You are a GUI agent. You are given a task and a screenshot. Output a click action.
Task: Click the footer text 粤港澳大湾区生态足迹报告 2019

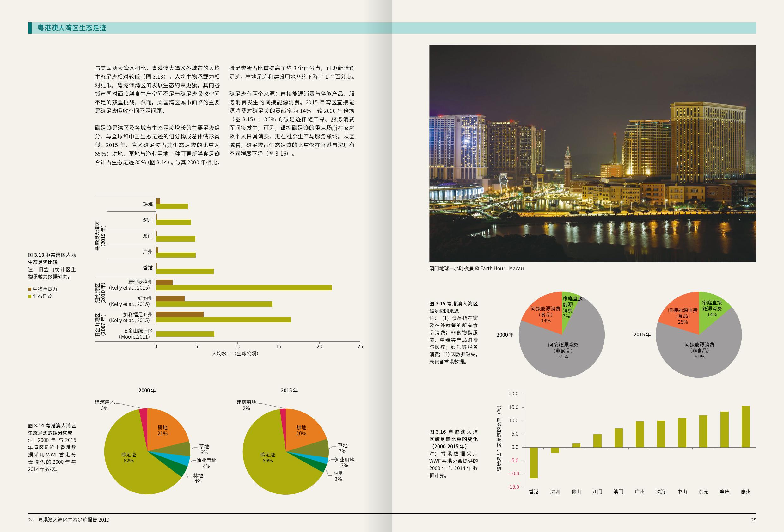coord(74,520)
